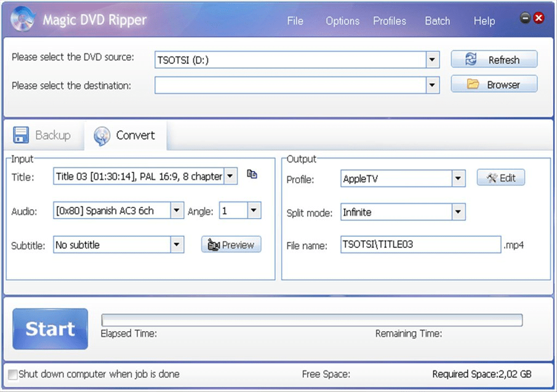Expand the Audio track dropdown
This screenshot has height=392, width=557.
[x=177, y=211]
